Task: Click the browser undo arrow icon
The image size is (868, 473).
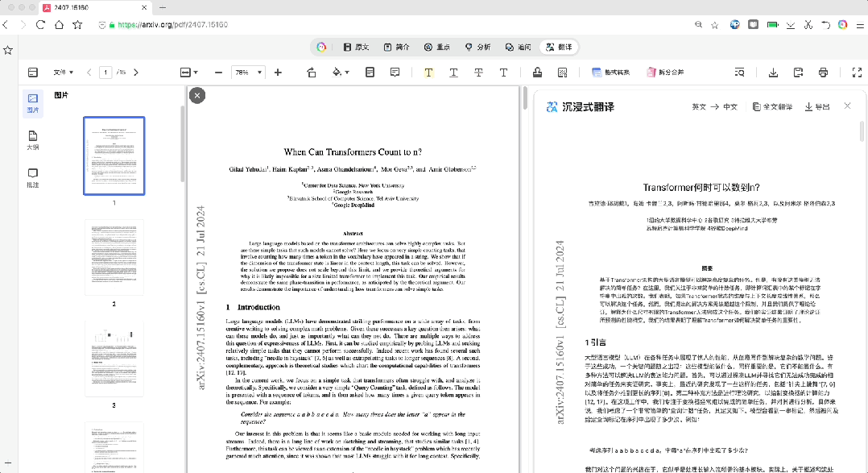Action: 825,25
